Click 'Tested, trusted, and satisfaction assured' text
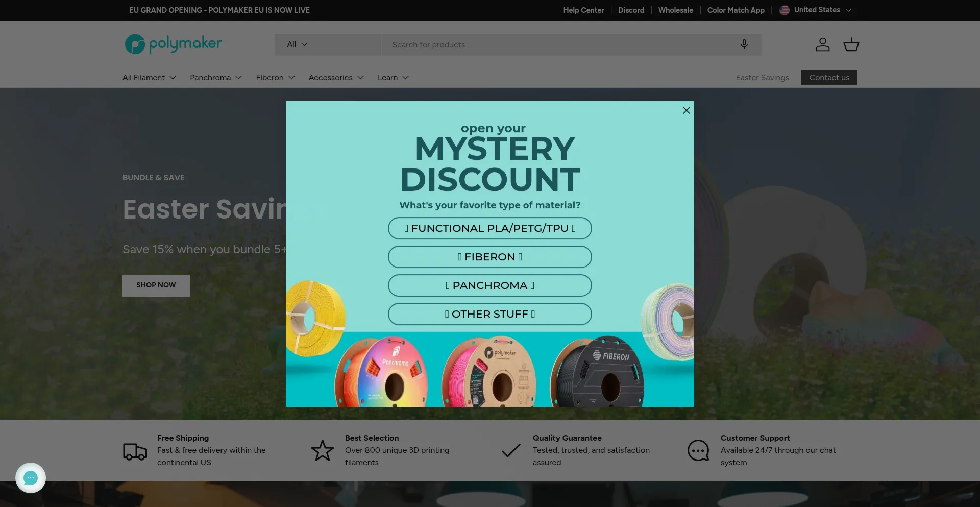 pyautogui.click(x=591, y=456)
